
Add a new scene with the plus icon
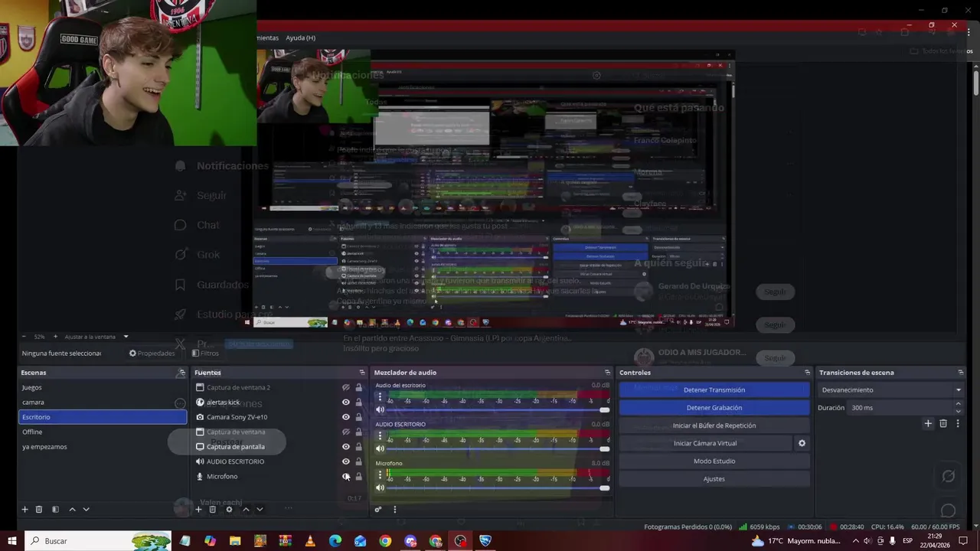24,510
